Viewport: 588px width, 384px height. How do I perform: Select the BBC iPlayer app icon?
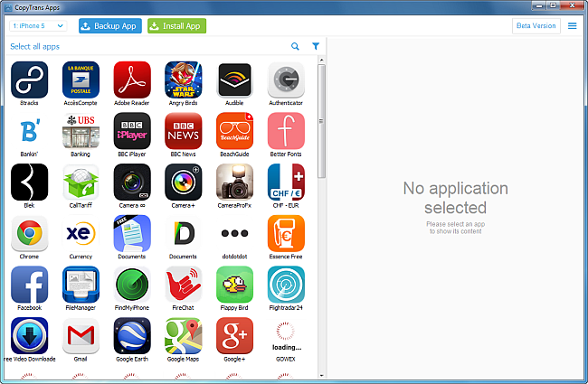pyautogui.click(x=132, y=131)
